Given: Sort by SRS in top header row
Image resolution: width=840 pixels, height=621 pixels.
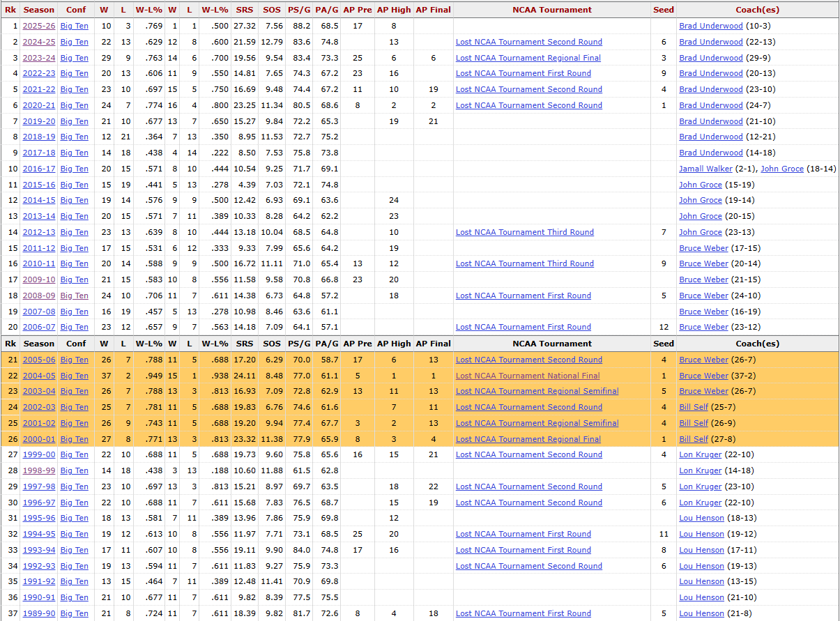Looking at the screenshot, I should (x=245, y=10).
